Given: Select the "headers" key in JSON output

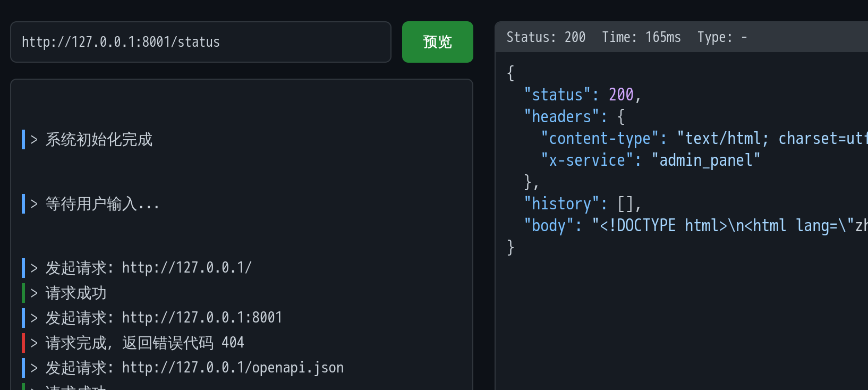Looking at the screenshot, I should (x=561, y=117).
